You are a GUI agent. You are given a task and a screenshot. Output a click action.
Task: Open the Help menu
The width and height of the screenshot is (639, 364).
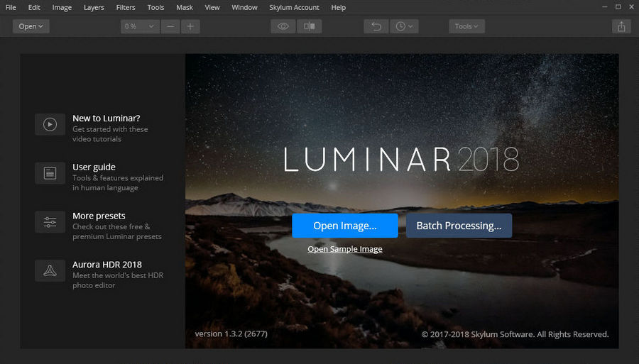[338, 7]
